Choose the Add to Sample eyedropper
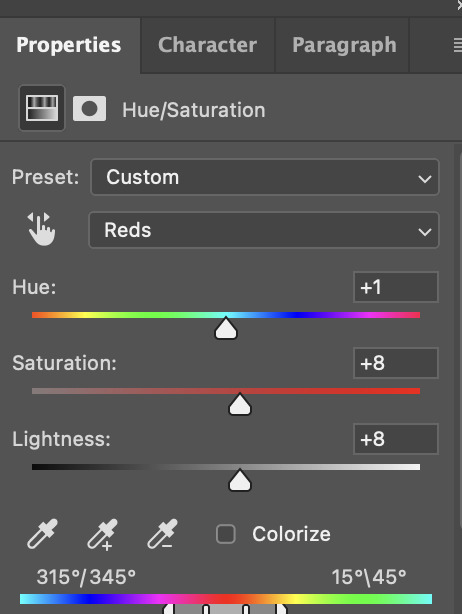Image resolution: width=462 pixels, height=614 pixels. 102,534
